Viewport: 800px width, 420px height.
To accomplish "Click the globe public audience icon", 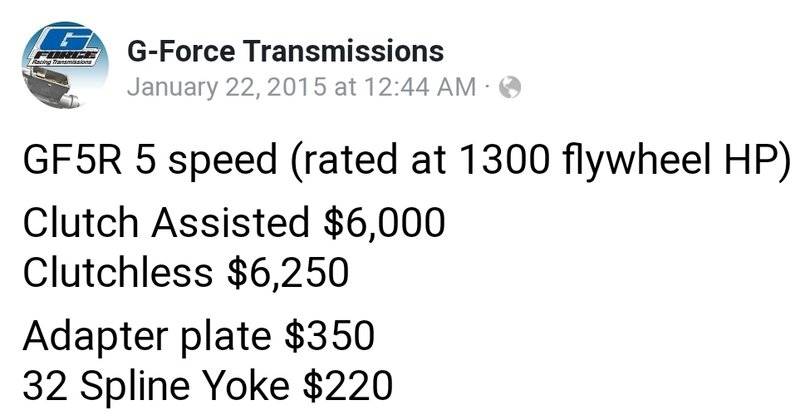I will [509, 88].
